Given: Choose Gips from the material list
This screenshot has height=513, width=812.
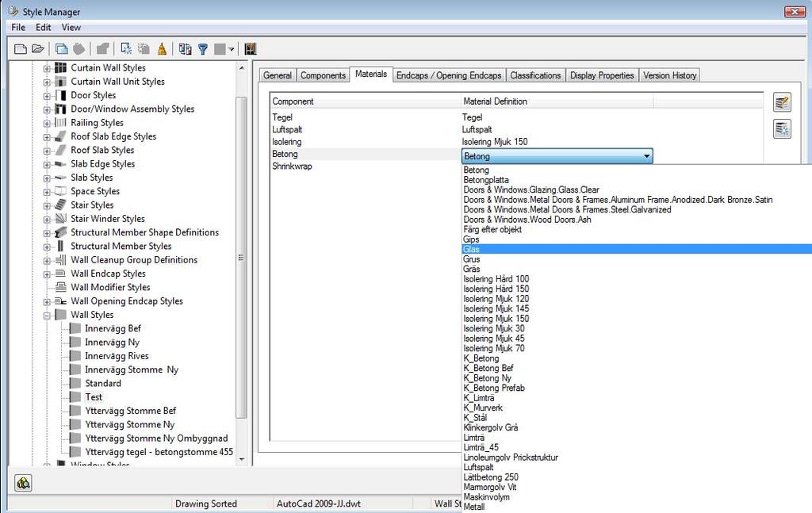Looking at the screenshot, I should tap(471, 239).
